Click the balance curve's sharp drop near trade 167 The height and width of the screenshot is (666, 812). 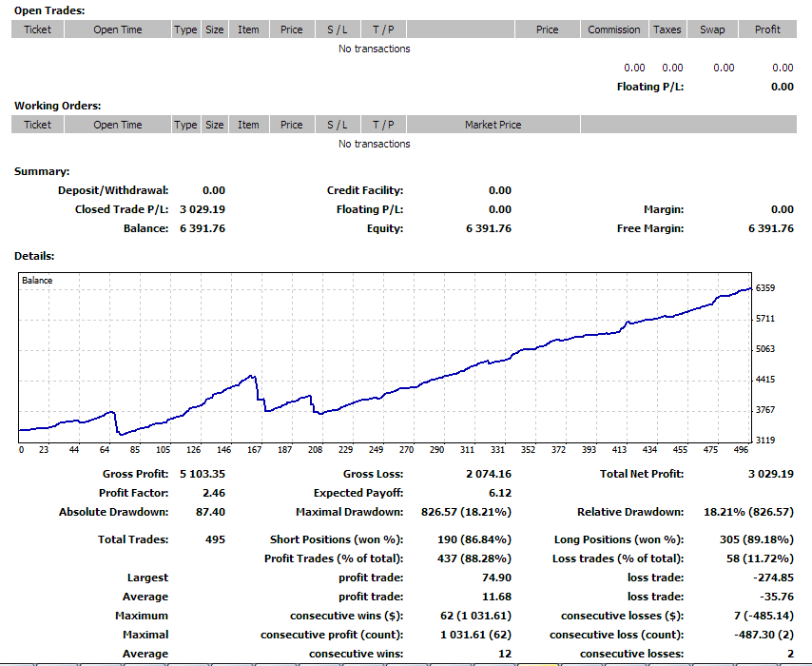pos(260,394)
